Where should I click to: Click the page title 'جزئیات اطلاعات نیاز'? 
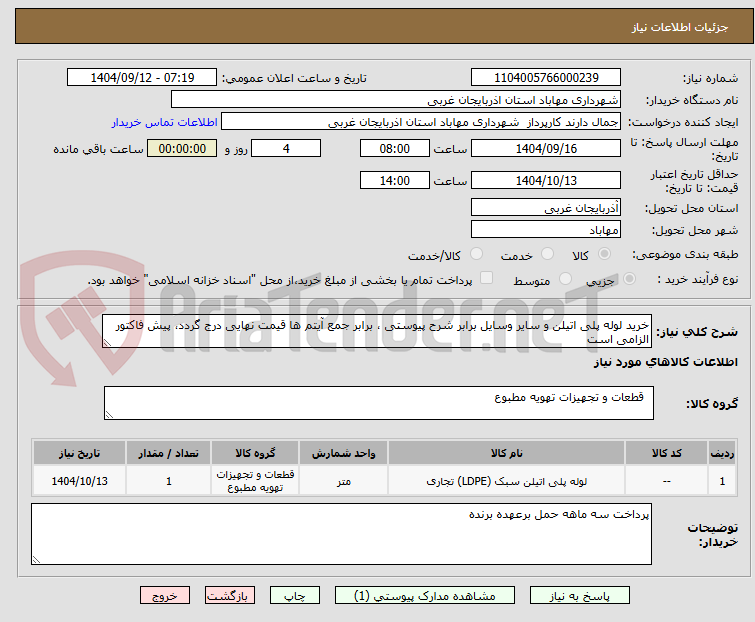680,27
